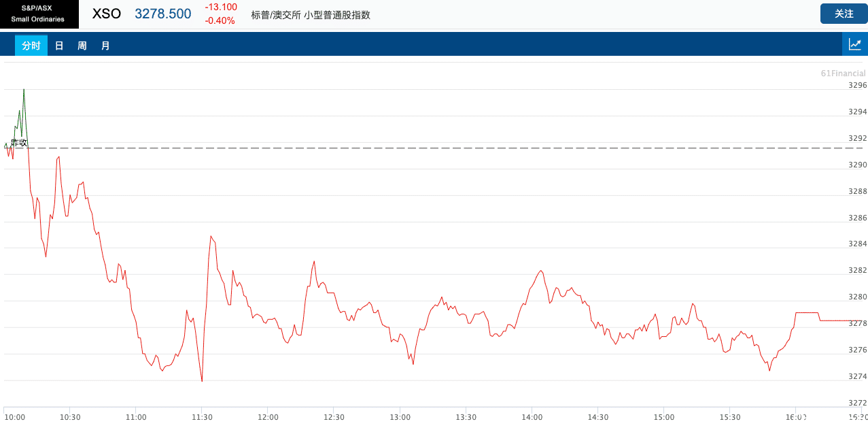Switch to the 日 daily tab
The width and height of the screenshot is (868, 428).
pyautogui.click(x=59, y=46)
